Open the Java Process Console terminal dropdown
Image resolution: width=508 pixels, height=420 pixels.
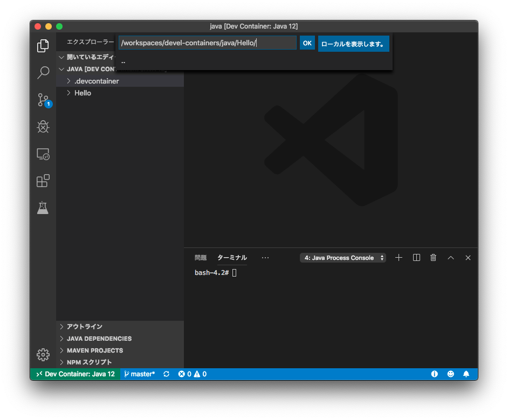tap(343, 258)
